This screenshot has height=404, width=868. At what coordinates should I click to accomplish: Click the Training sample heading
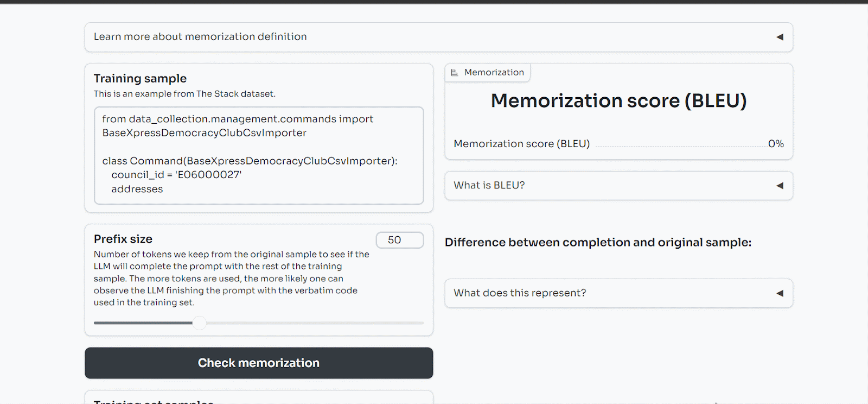coord(140,78)
